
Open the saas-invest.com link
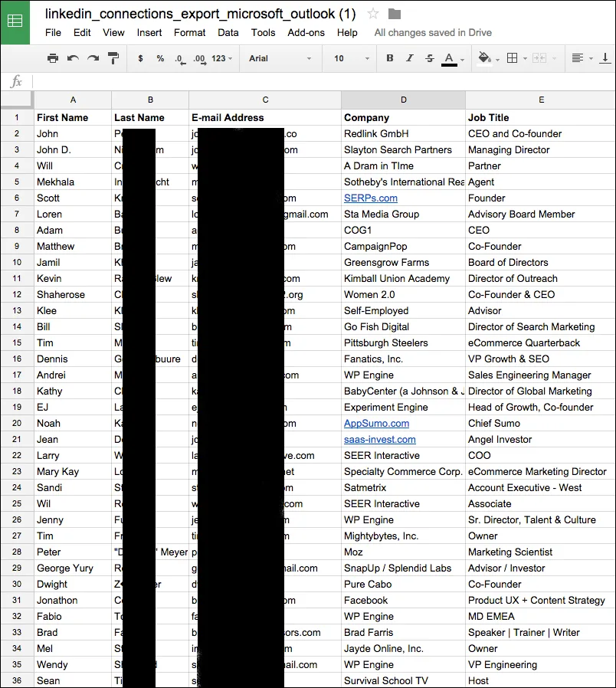(380, 439)
